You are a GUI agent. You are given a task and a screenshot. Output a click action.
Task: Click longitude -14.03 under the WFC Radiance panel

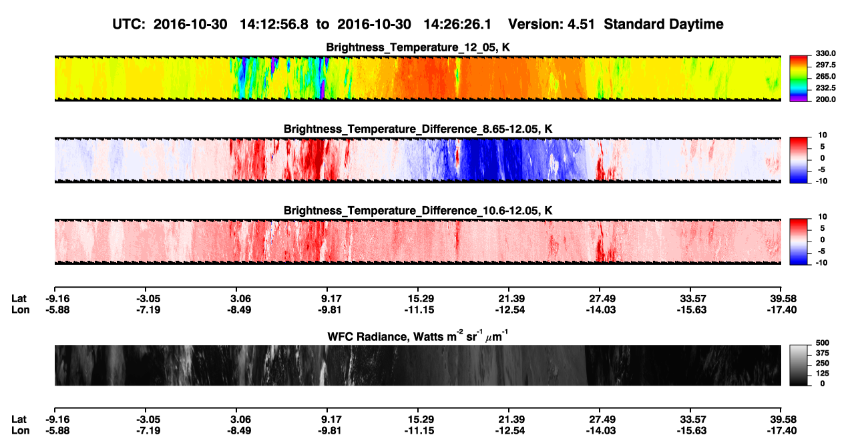coord(601,430)
